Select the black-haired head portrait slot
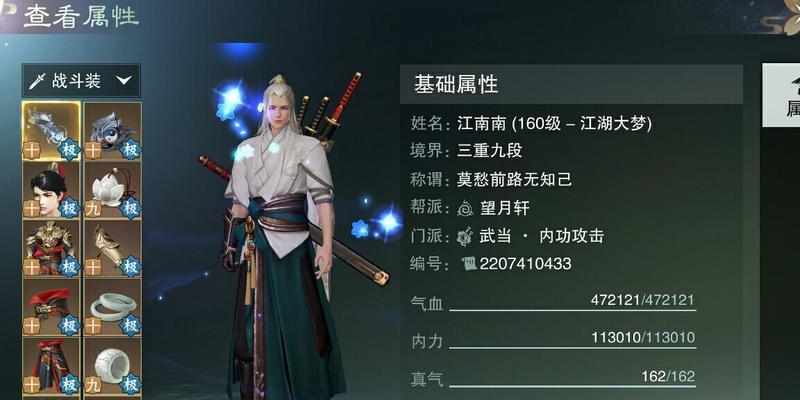Viewport: 800px width, 400px height. (51, 190)
